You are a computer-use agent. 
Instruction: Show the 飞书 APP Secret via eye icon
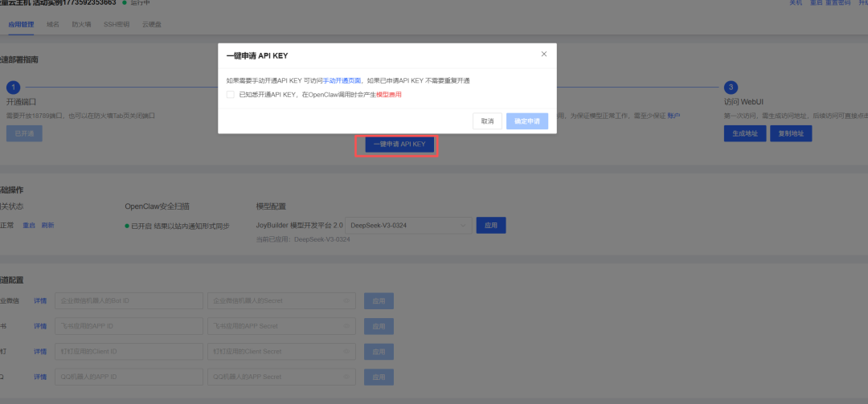346,326
